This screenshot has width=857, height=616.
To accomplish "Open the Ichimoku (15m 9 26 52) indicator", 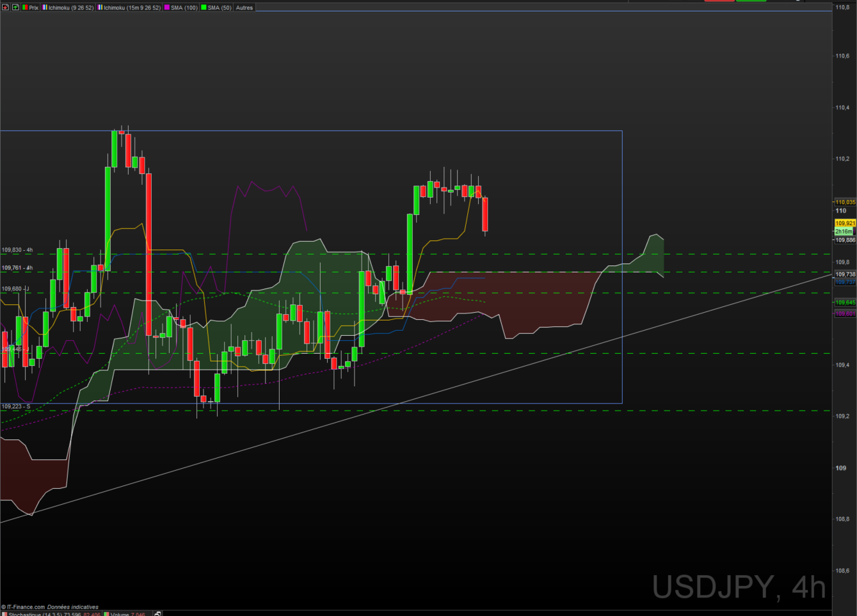I will tap(129, 8).
